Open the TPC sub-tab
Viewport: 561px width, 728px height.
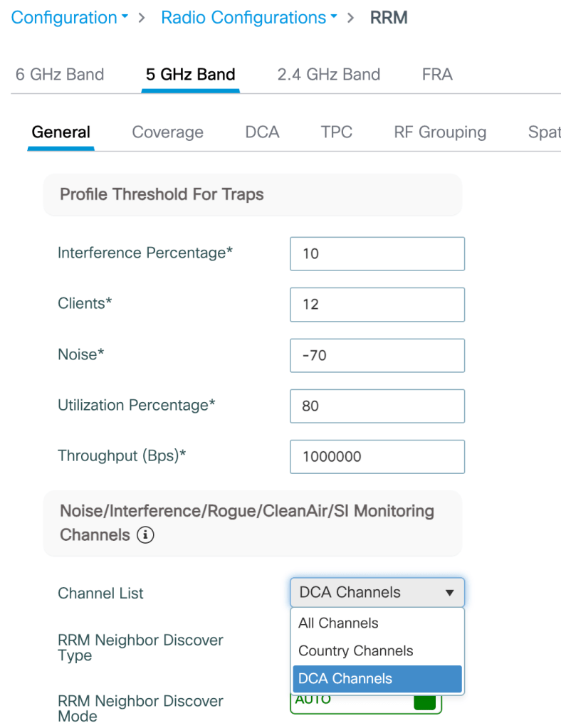pos(336,132)
